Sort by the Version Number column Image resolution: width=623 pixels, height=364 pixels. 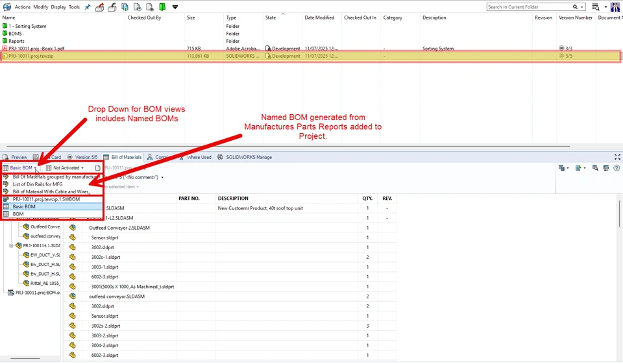(576, 18)
